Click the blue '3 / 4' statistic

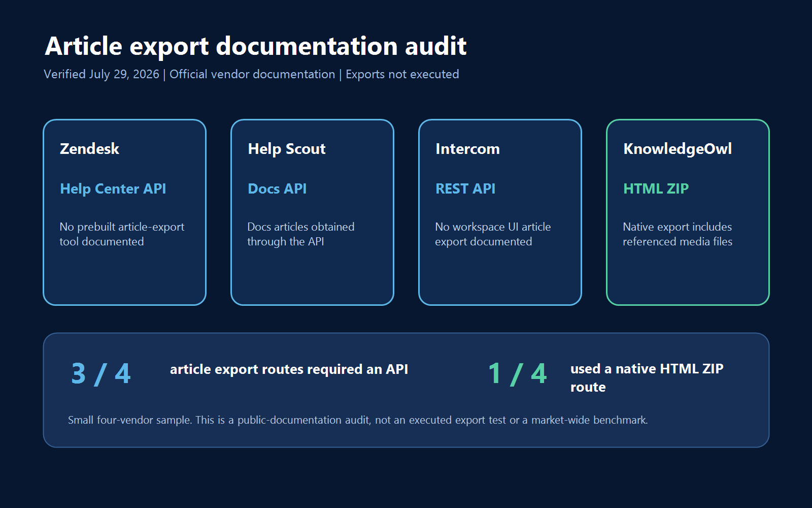101,374
